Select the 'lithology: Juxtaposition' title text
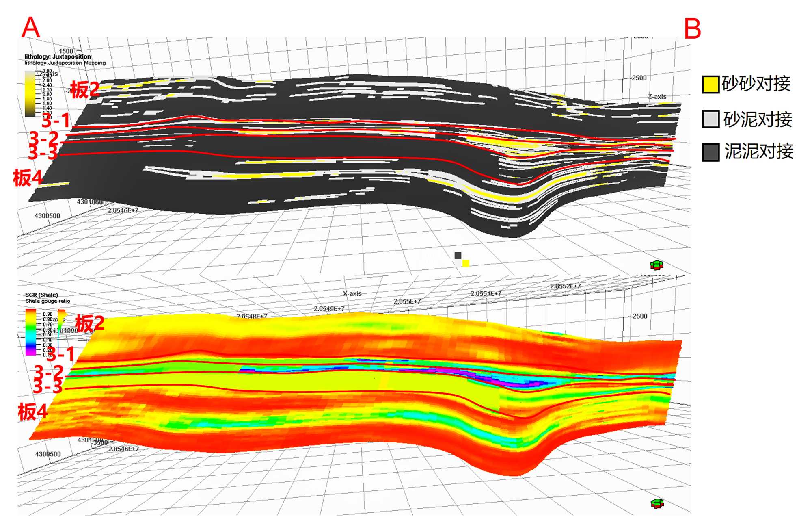The width and height of the screenshot is (812, 516). [x=58, y=56]
